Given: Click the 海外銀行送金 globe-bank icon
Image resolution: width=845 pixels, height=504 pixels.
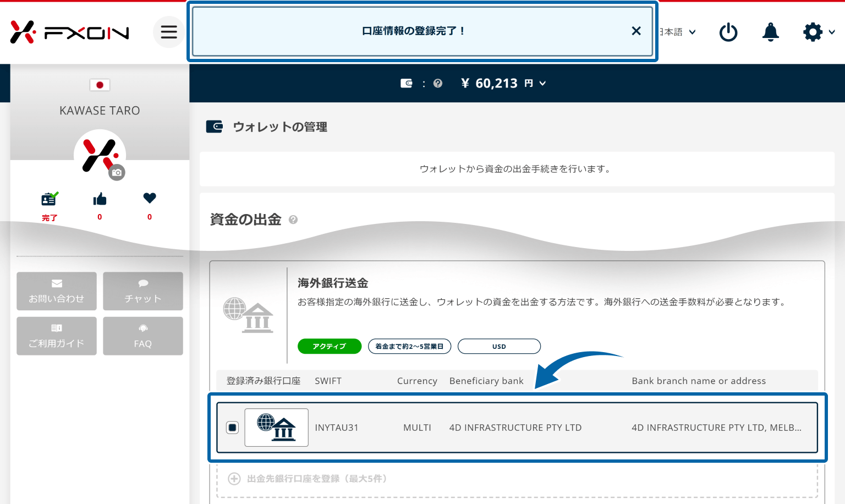Looking at the screenshot, I should [x=249, y=315].
